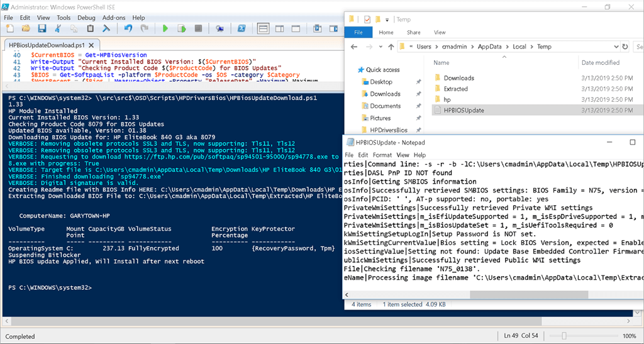Redo the last edit
The height and width of the screenshot is (344, 644).
click(144, 28)
